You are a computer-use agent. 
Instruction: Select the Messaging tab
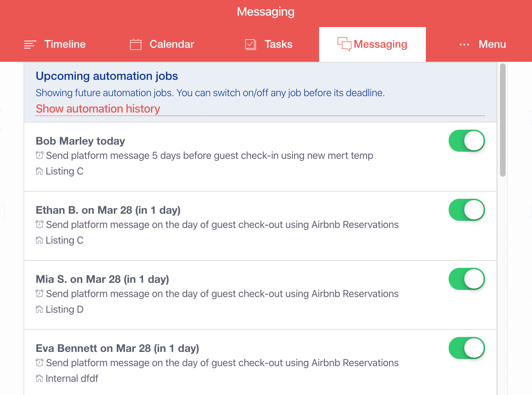pos(372,44)
